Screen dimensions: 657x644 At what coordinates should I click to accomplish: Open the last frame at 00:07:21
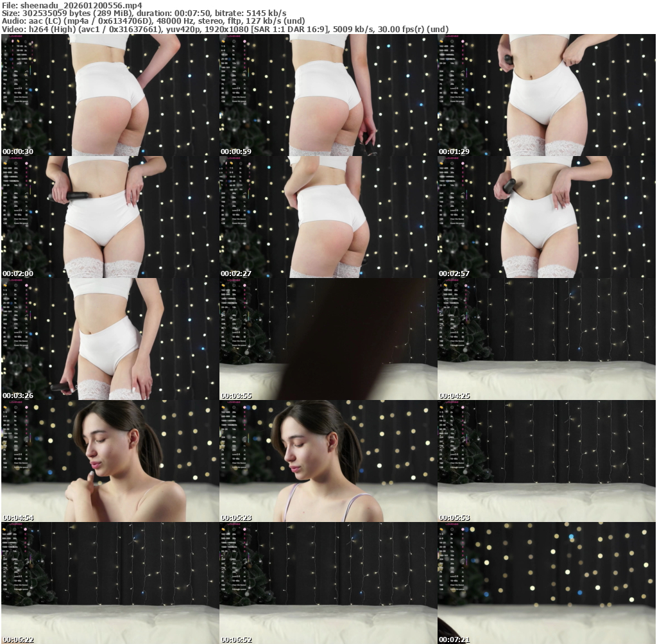(546, 583)
